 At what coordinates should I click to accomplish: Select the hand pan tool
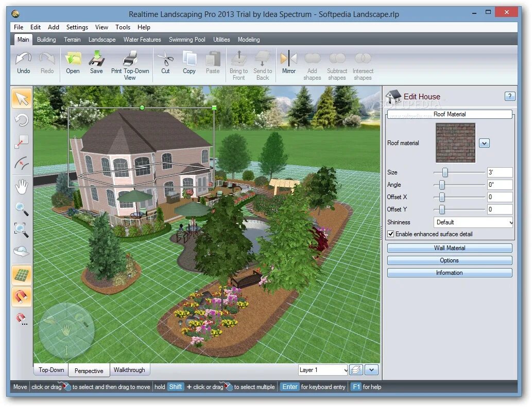point(22,187)
